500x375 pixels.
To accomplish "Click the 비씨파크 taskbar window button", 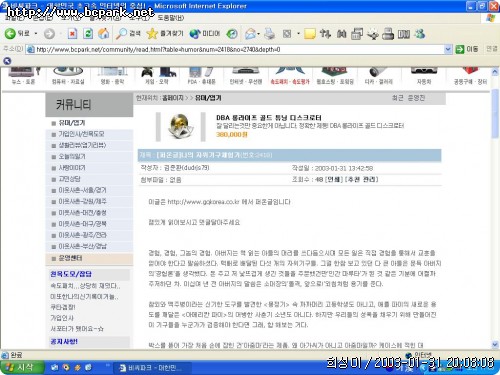I will (152, 368).
